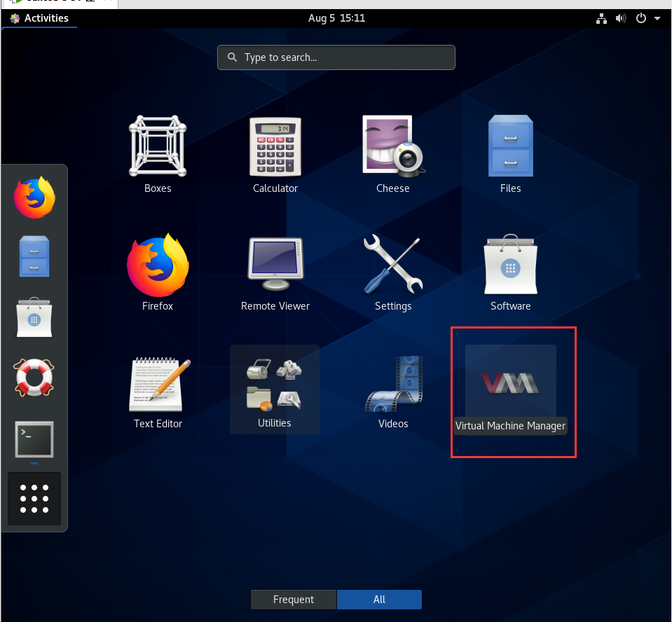Click Firefox icon in the dock
672x622 pixels.
click(34, 197)
